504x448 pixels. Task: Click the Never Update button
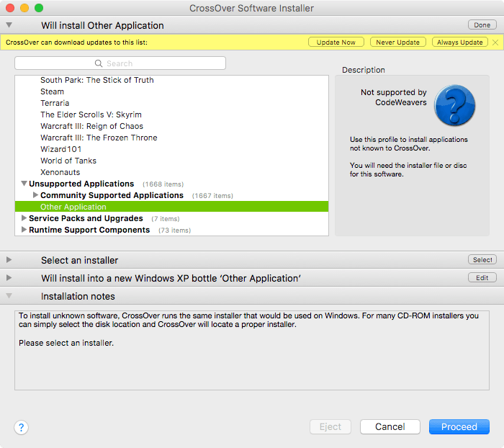coord(397,42)
